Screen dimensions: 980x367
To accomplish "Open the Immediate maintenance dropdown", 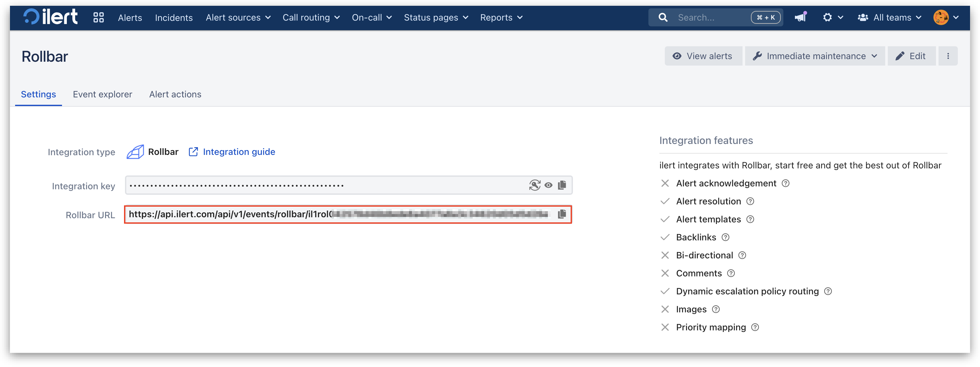I will click(x=815, y=56).
